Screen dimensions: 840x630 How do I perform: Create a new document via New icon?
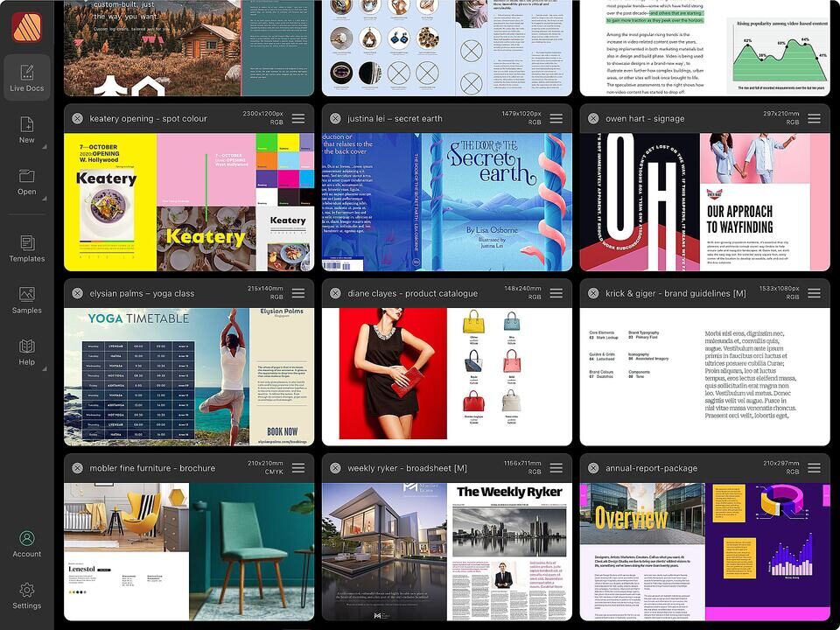coord(27,128)
